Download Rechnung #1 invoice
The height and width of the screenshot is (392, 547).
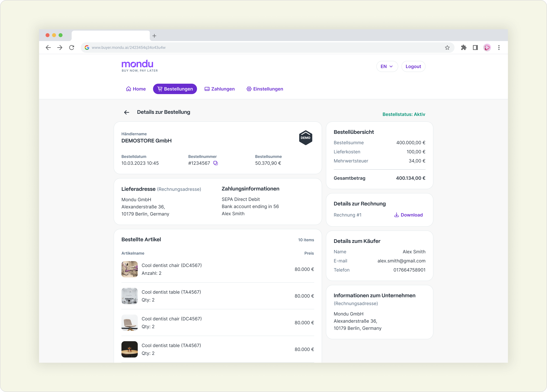pos(408,215)
